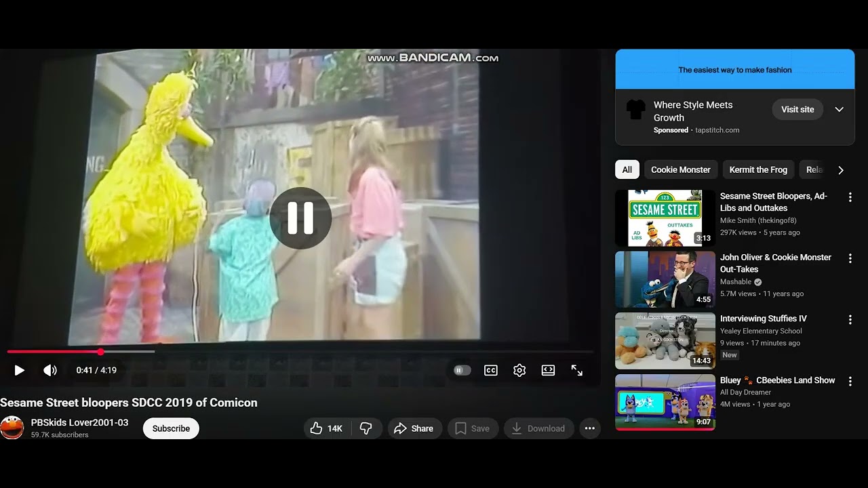This screenshot has width=868, height=488.
Task: Open Sesame Street Bloopers, Ad-Libs title
Action: [774, 202]
